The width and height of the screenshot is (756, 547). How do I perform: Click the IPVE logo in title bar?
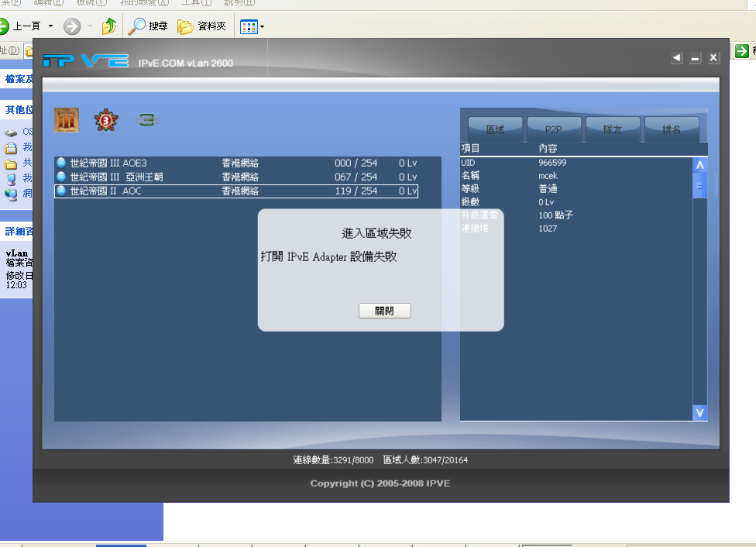pyautogui.click(x=85, y=60)
